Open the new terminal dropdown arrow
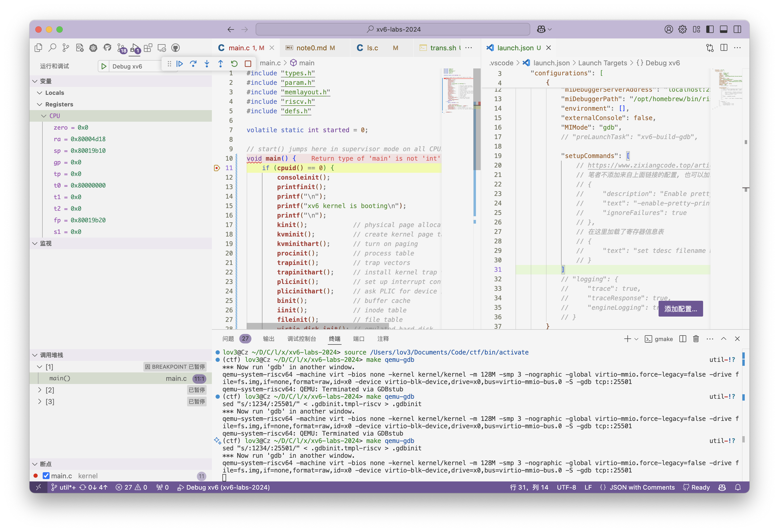 [x=636, y=339]
